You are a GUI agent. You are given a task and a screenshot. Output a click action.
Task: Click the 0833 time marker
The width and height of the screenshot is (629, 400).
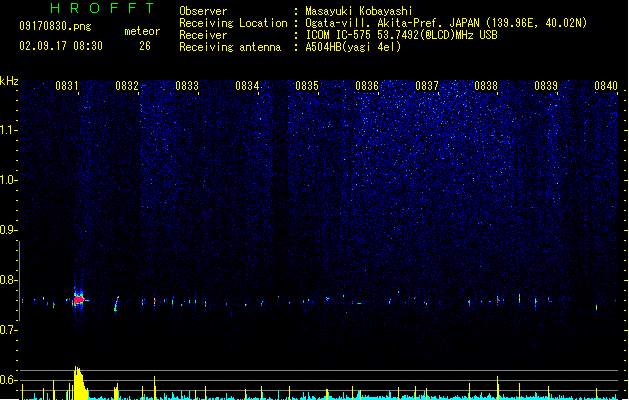pos(187,86)
